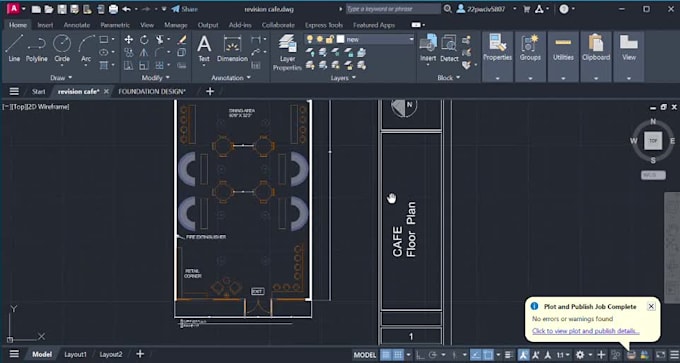This screenshot has width=680, height=363.
Task: Open the Utilities panel dropdown
Action: [x=563, y=78]
